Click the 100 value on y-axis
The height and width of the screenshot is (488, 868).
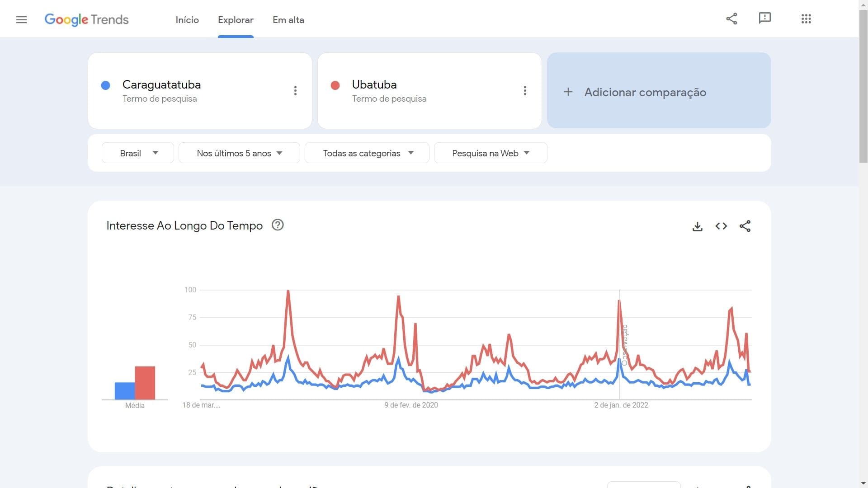(190, 290)
